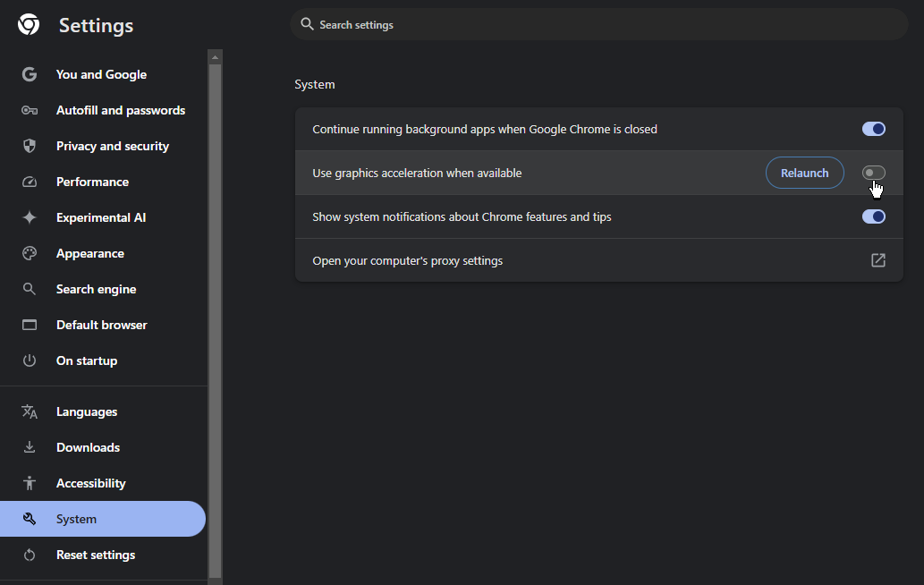This screenshot has height=585, width=924.
Task: Click the palette icon for Appearance
Action: point(30,253)
